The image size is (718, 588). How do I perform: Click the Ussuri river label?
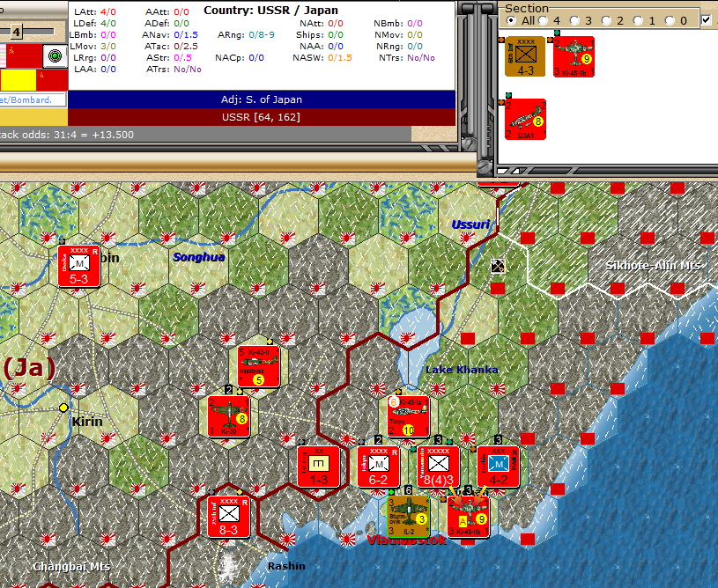(x=470, y=224)
